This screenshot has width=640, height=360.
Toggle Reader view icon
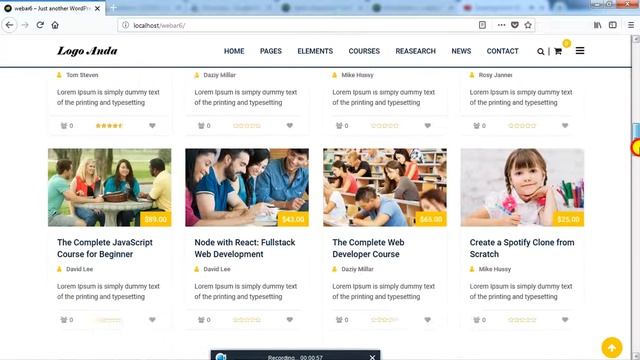click(482, 25)
